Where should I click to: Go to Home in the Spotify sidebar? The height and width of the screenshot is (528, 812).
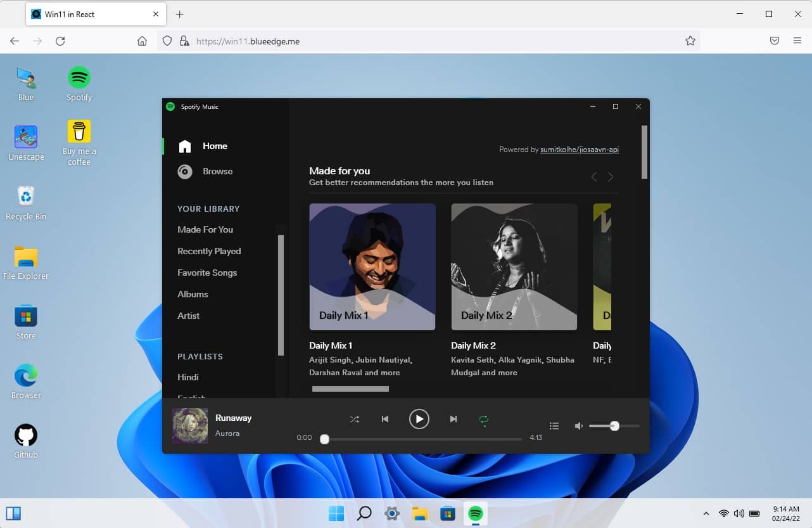tap(215, 146)
